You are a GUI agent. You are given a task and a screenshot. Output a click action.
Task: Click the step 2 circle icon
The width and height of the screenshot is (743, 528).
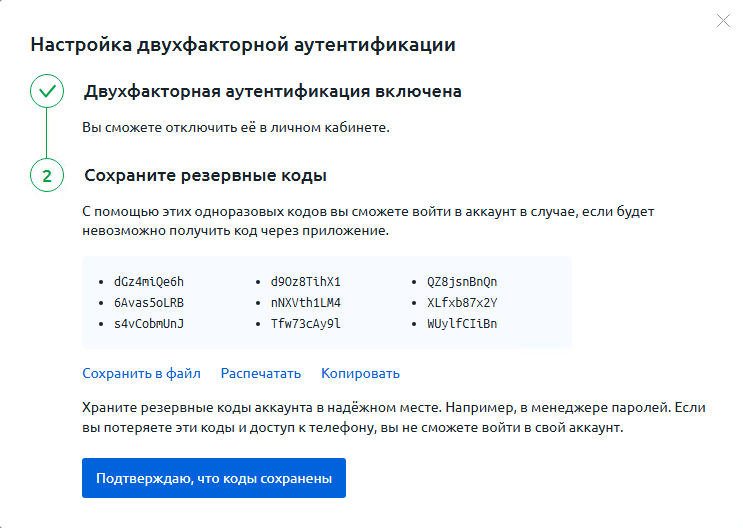pyautogui.click(x=46, y=176)
